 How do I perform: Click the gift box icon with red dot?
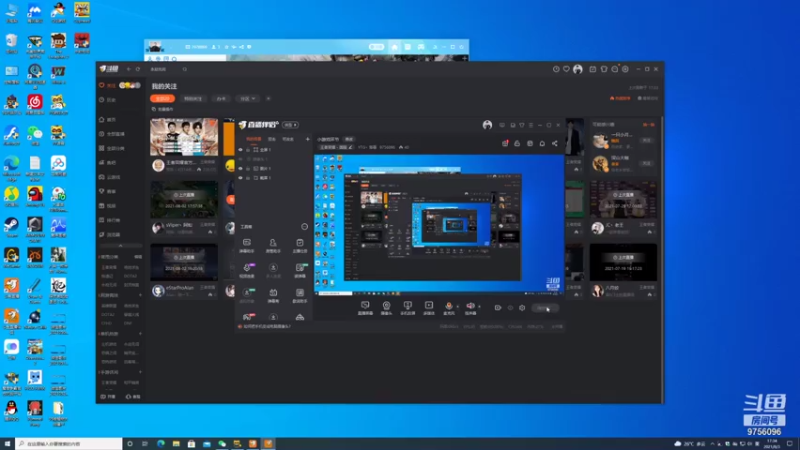(505, 143)
